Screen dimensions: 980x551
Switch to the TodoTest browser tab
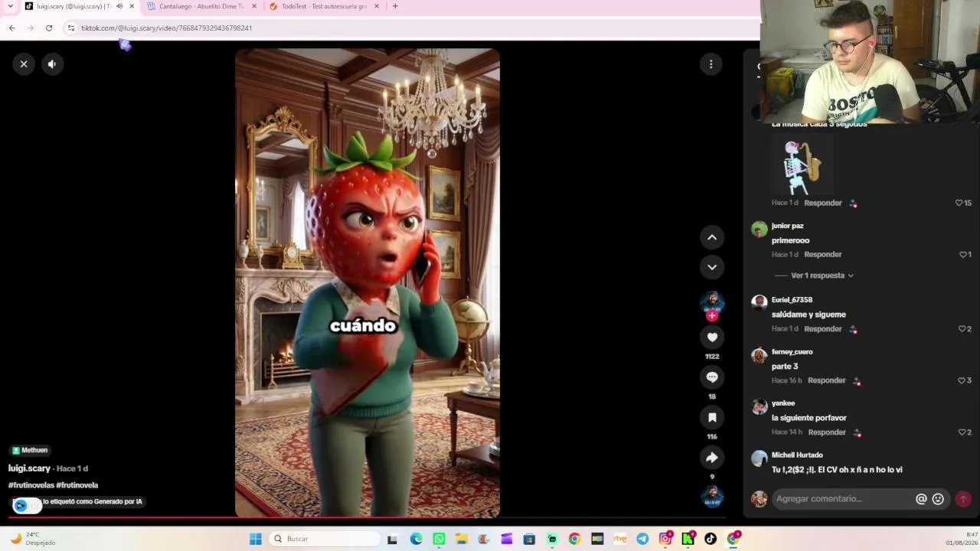click(x=324, y=6)
